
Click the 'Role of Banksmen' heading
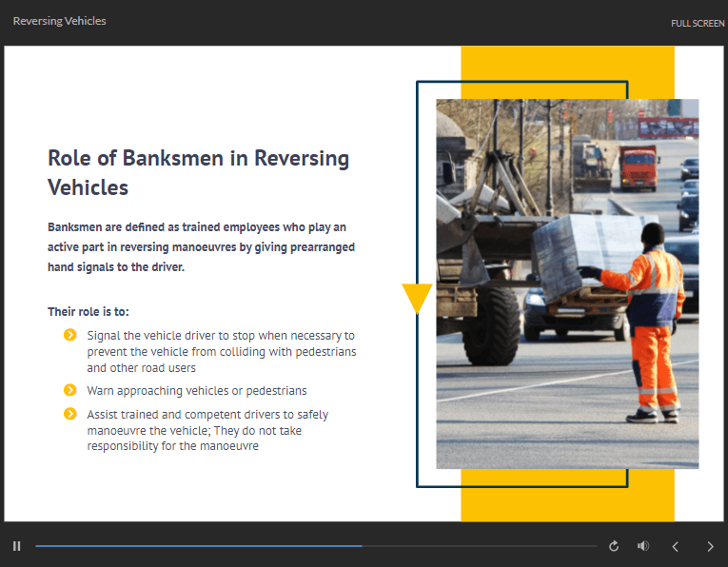[198, 172]
